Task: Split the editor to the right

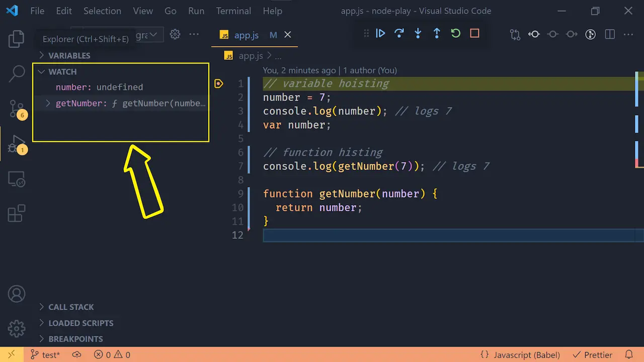Action: (610, 34)
